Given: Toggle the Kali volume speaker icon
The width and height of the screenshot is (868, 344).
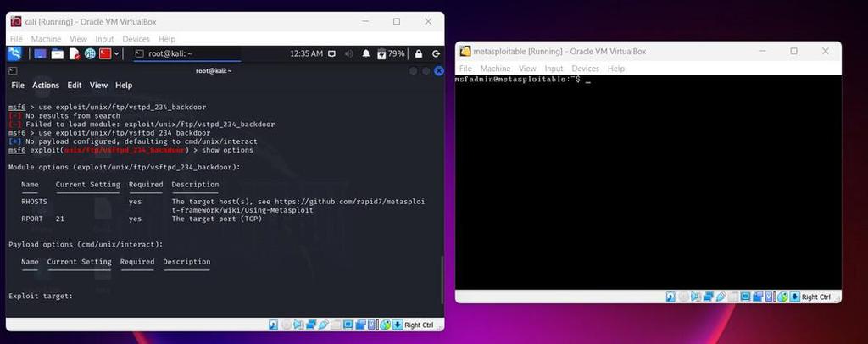Looking at the screenshot, I should (x=348, y=53).
